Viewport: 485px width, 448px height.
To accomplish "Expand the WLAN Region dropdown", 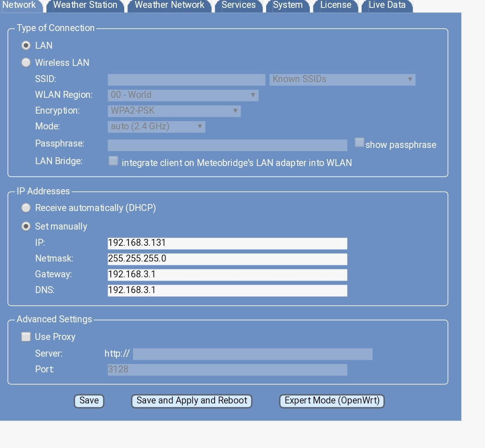I will (x=183, y=95).
